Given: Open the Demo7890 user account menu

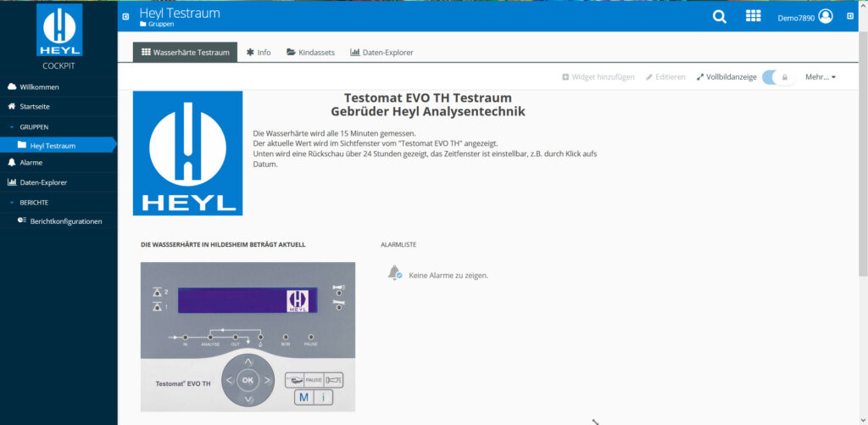Looking at the screenshot, I should 805,17.
